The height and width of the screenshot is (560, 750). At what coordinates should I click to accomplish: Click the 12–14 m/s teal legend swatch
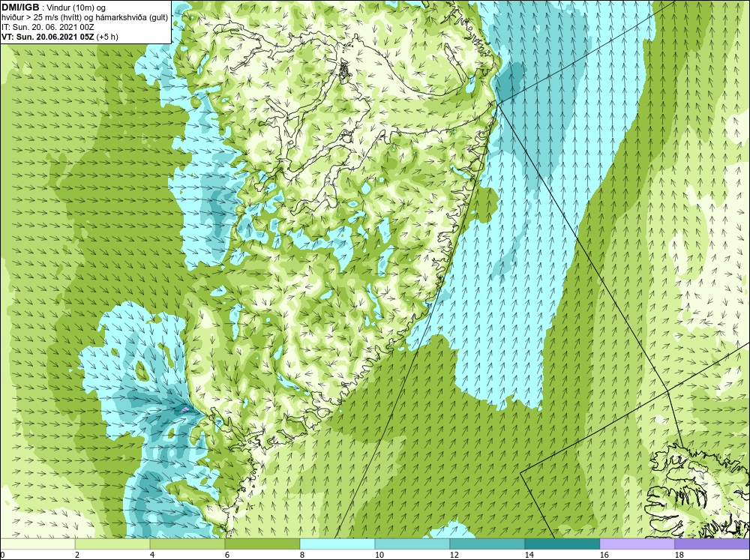[487, 544]
